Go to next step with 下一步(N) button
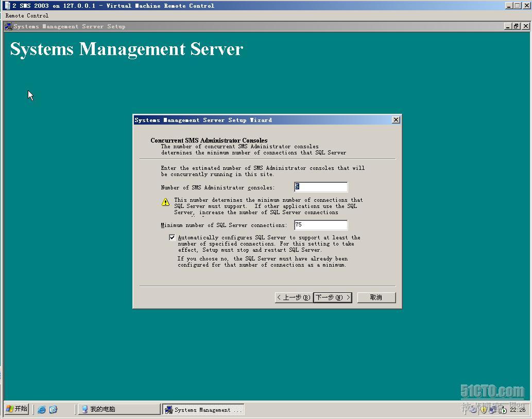 pyautogui.click(x=333, y=298)
